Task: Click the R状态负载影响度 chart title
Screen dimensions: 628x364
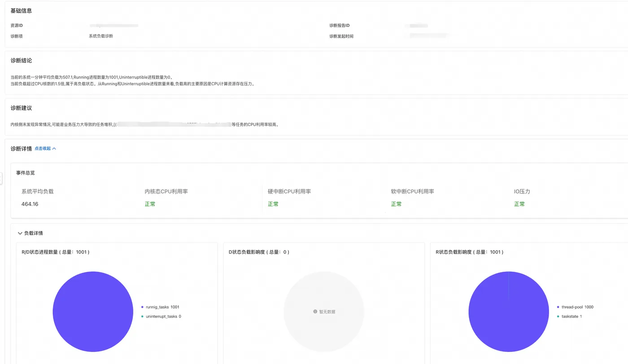Action: tap(470, 252)
